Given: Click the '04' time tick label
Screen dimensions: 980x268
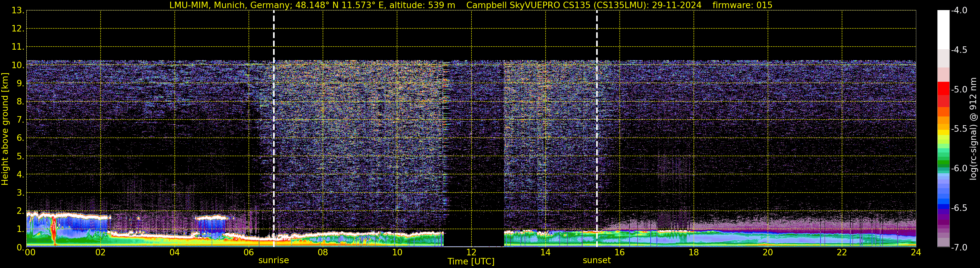Looking at the screenshot, I should point(175,252).
